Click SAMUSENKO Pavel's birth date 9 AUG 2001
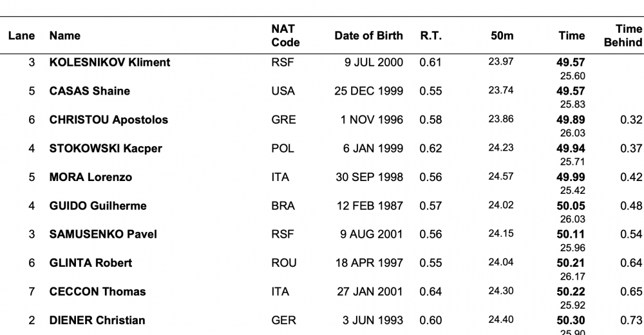The height and width of the screenshot is (335, 644). [372, 235]
